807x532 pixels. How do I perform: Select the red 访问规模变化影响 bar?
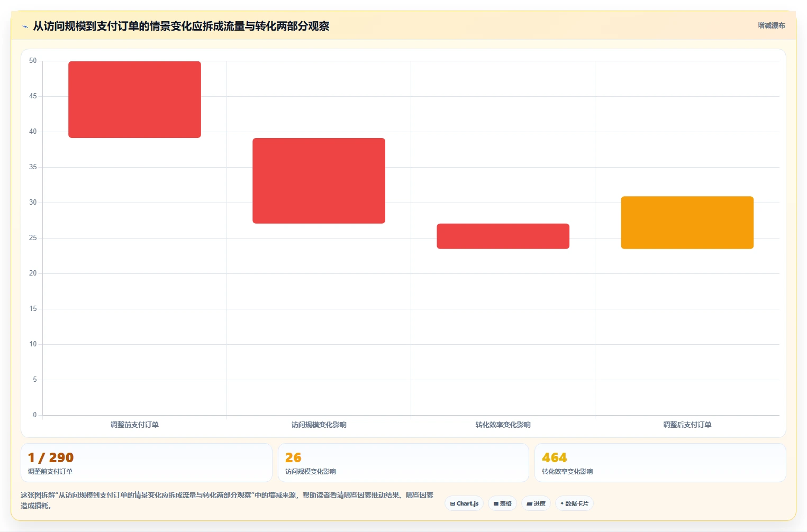pyautogui.click(x=319, y=181)
